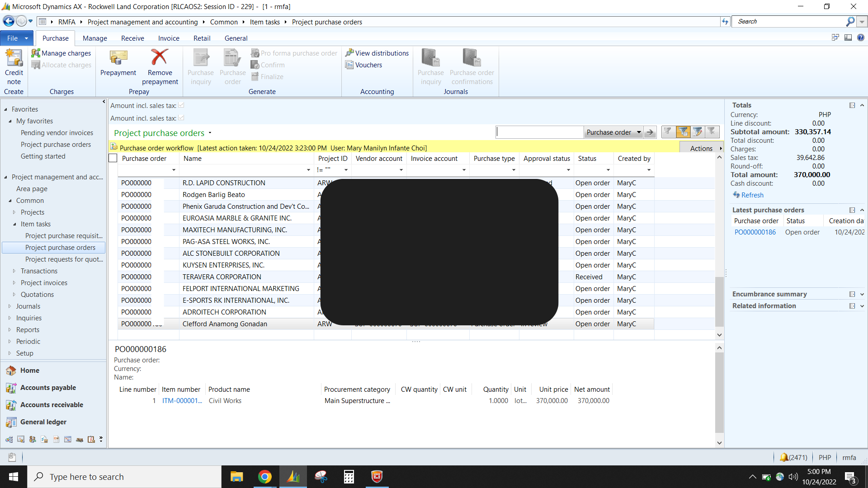Open Accounts payable module

[x=48, y=388]
